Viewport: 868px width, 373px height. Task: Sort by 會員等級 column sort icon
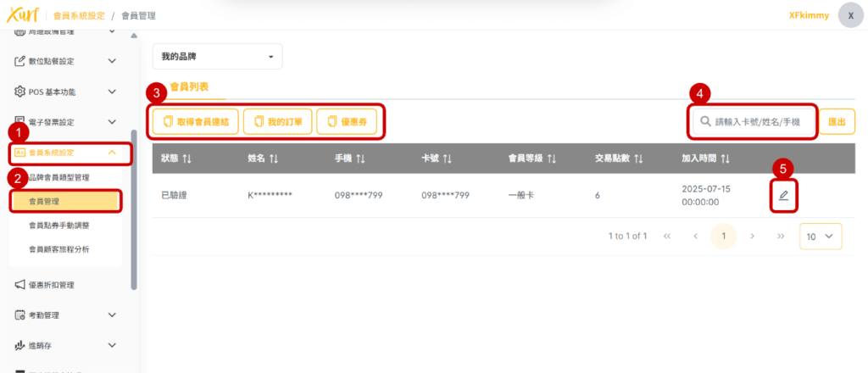pos(551,159)
